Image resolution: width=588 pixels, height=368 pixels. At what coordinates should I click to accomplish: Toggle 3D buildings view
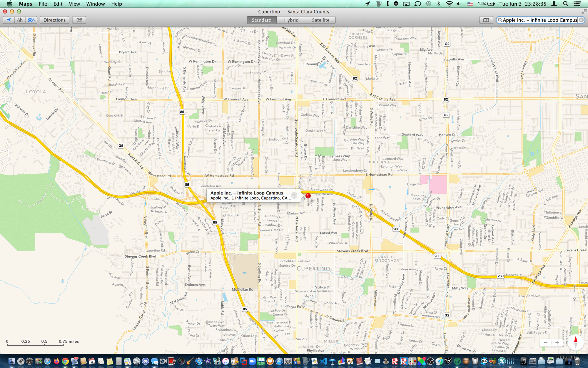[x=20, y=20]
